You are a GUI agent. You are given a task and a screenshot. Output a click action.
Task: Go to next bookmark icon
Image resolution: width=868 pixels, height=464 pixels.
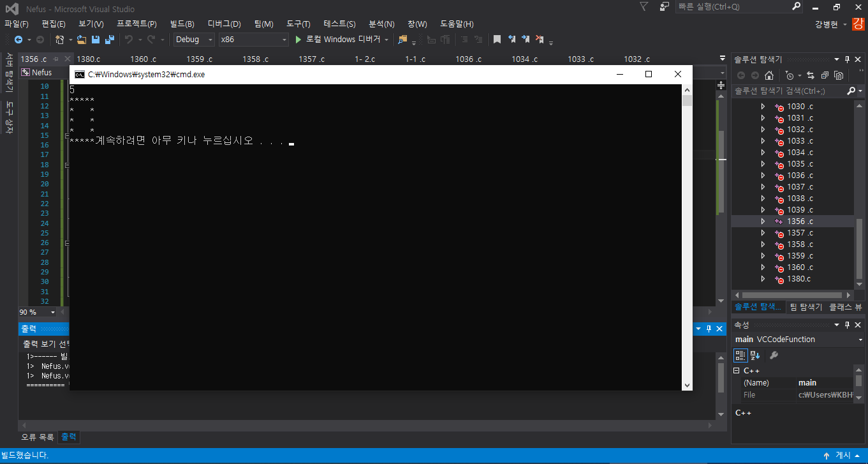526,40
